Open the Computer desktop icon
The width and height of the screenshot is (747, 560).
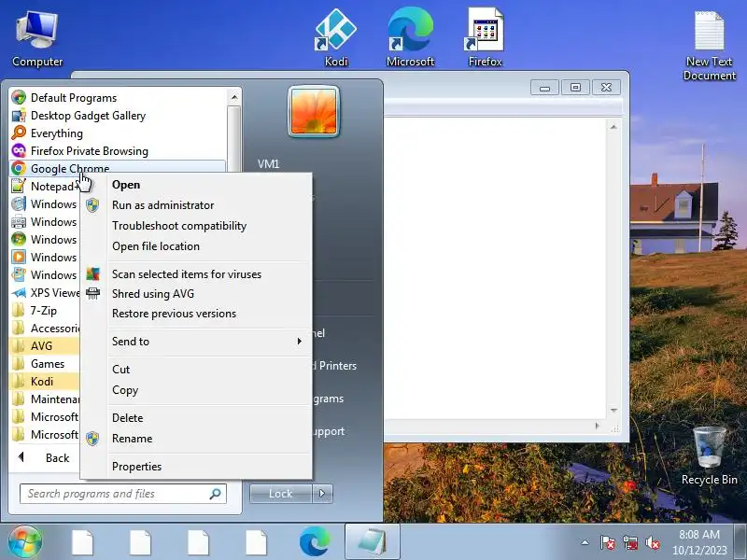37,40
